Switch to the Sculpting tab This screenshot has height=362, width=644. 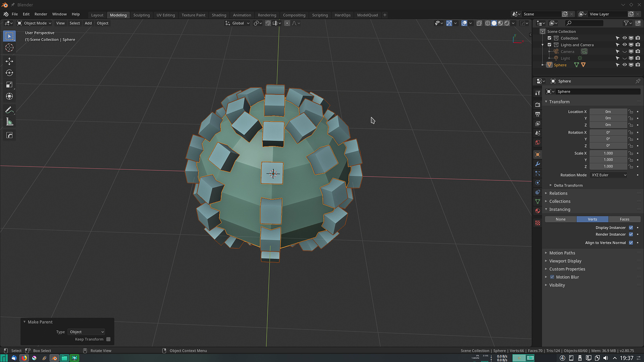(x=141, y=14)
